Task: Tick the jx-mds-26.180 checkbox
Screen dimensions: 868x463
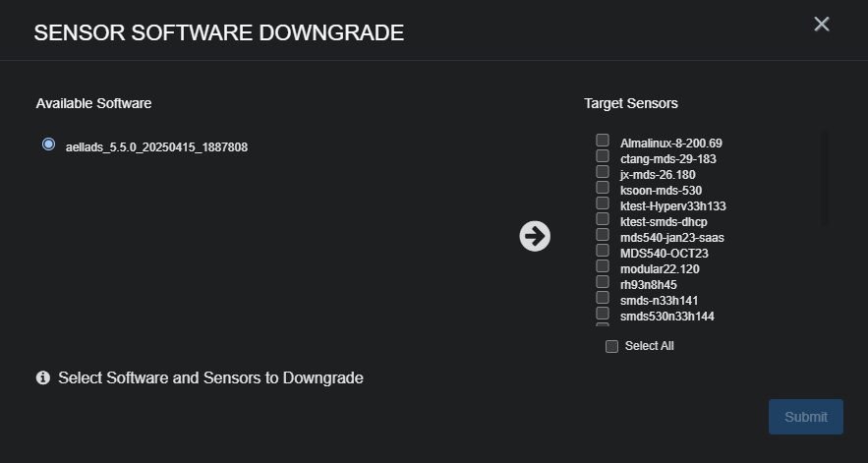Action: (603, 171)
